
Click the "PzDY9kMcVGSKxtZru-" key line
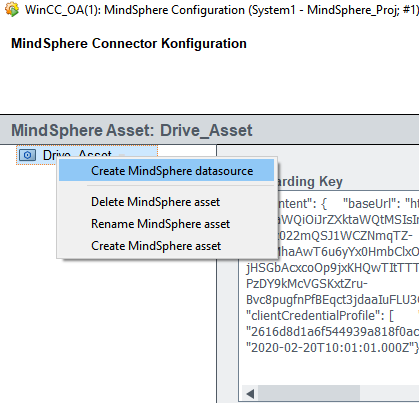(307, 284)
